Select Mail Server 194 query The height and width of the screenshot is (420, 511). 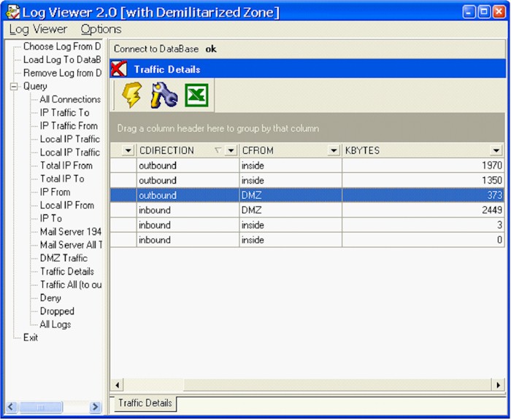click(70, 232)
